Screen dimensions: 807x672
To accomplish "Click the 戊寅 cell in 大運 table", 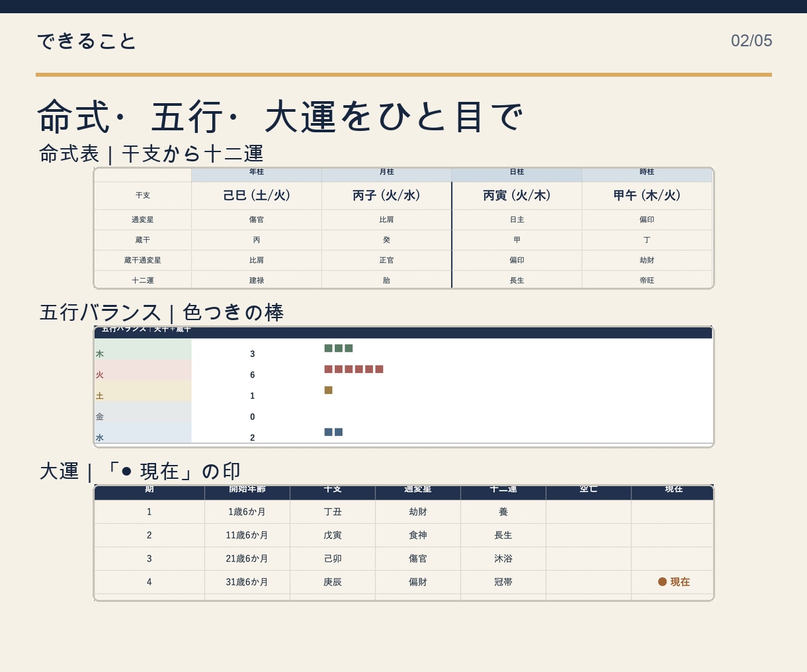I will [333, 535].
